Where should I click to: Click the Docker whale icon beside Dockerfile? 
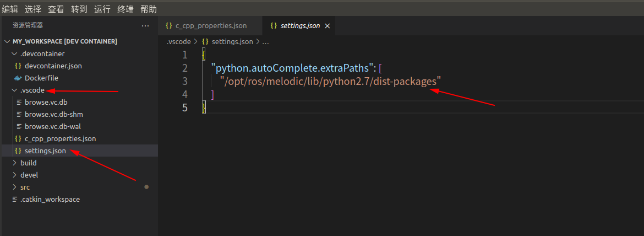[18, 78]
